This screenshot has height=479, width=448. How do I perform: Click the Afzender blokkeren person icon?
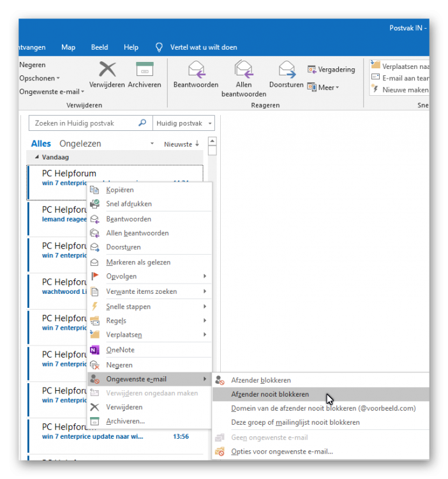point(220,380)
